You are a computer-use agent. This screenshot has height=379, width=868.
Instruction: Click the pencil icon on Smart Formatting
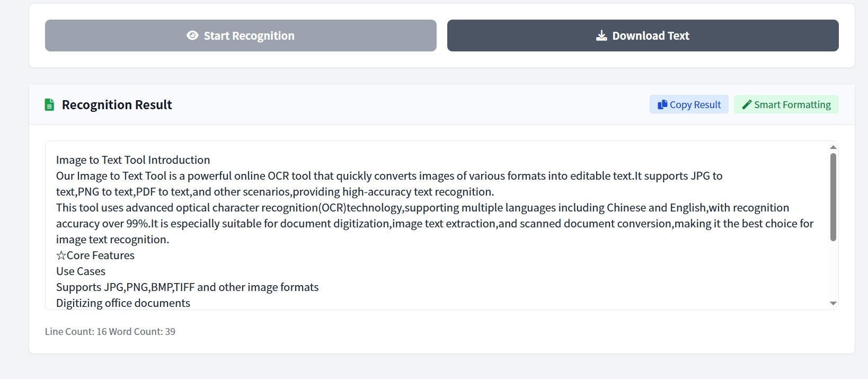click(747, 104)
